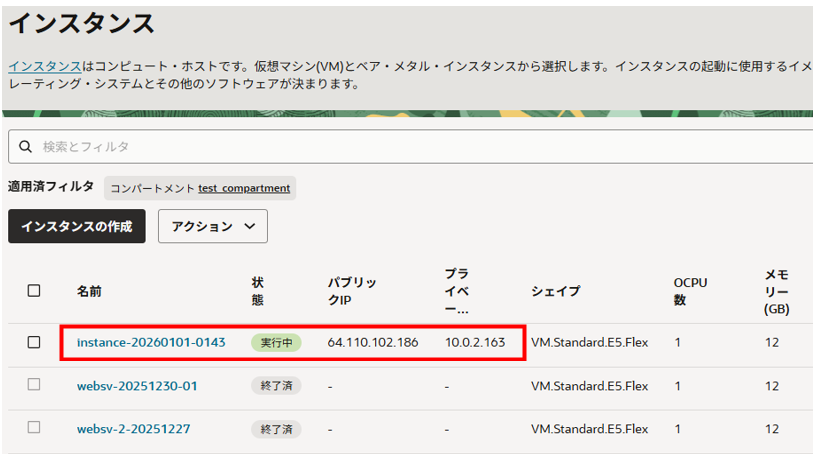814x454 pixels.
Task: Click the OCPU数 column header
Action: 690,291
